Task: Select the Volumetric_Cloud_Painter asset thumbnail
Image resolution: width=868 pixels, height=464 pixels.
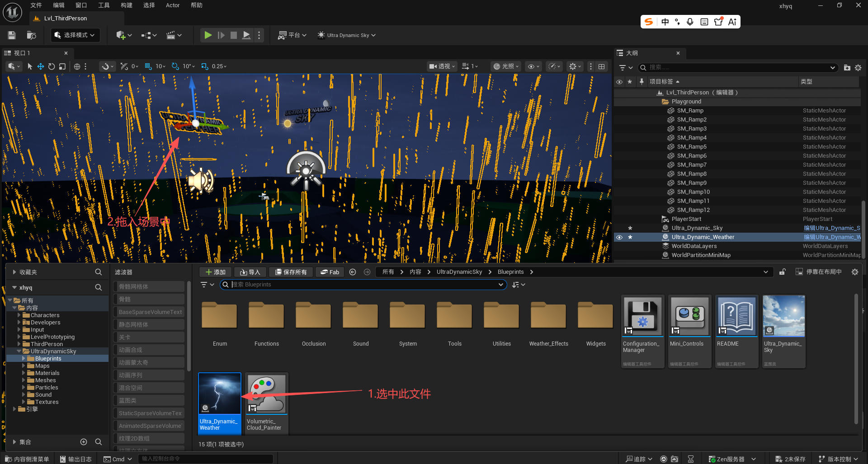Action: [267, 393]
